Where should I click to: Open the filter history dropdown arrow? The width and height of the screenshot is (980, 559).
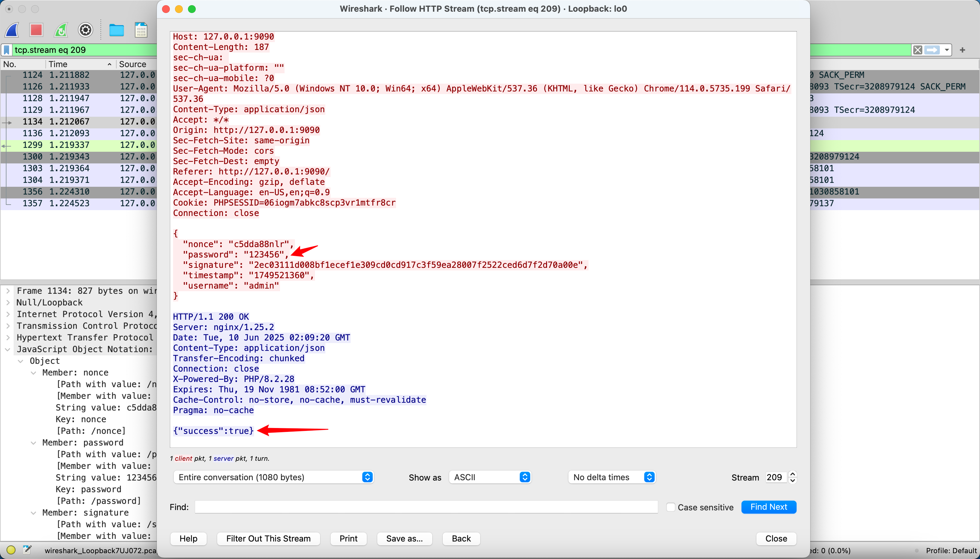click(x=947, y=50)
